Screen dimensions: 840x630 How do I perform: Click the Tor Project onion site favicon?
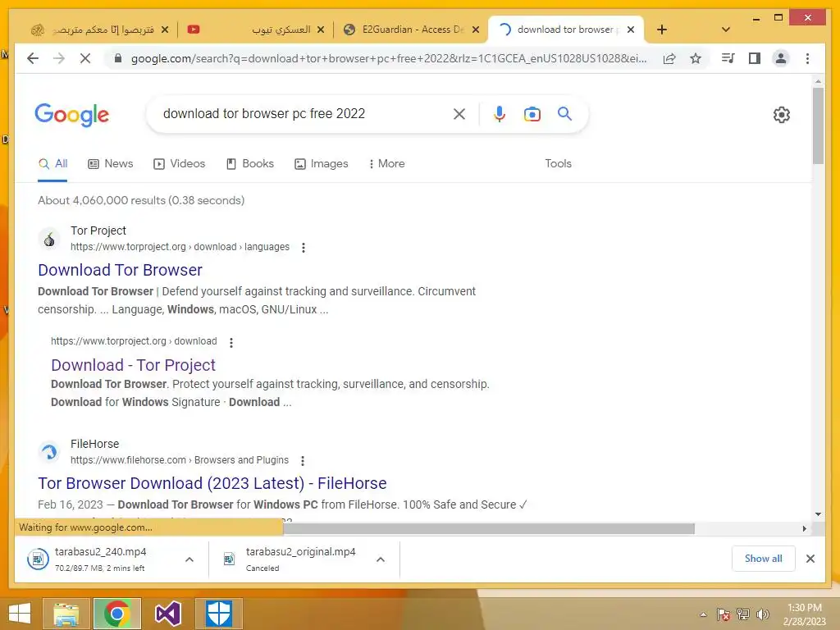coord(49,239)
